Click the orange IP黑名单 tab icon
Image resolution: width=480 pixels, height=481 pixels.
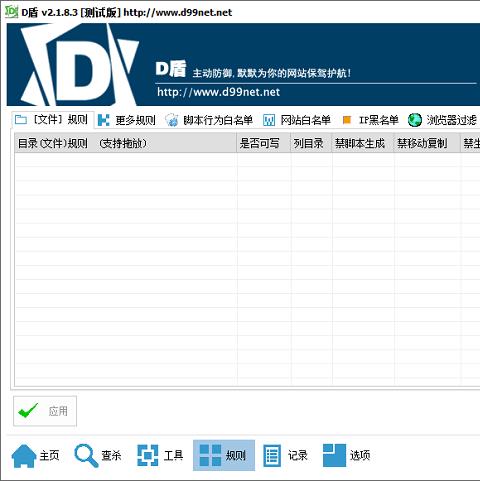point(347,120)
